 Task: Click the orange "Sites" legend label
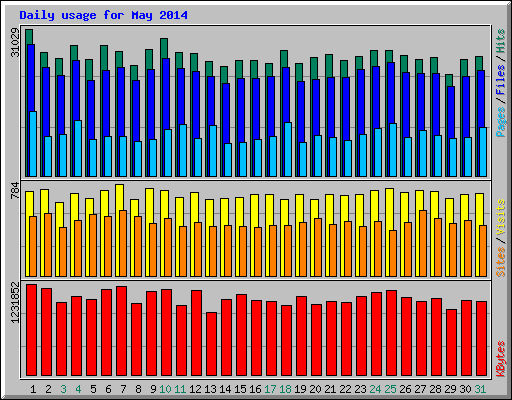click(x=501, y=262)
